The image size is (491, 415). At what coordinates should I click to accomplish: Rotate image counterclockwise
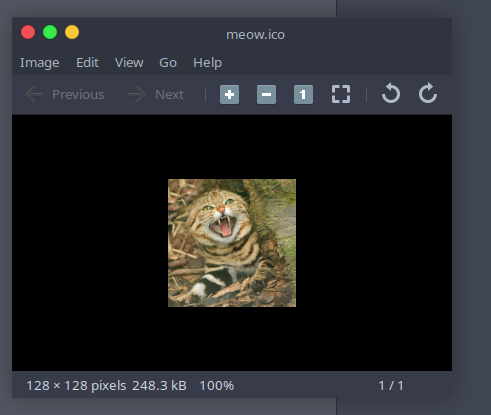tap(391, 93)
